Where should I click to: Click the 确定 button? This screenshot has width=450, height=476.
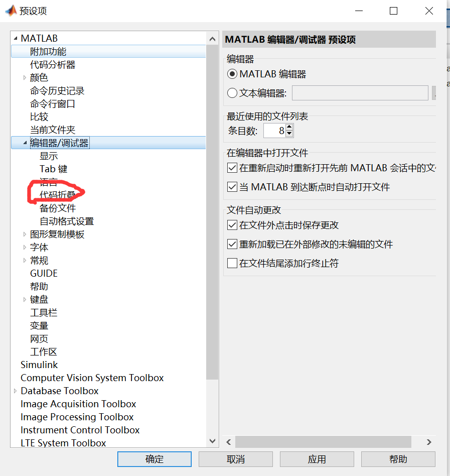coord(155,459)
